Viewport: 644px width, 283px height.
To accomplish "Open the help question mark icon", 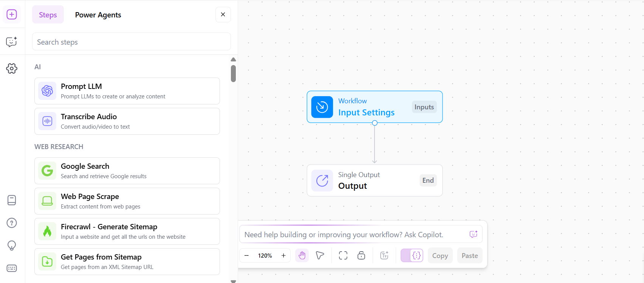I will point(12,223).
